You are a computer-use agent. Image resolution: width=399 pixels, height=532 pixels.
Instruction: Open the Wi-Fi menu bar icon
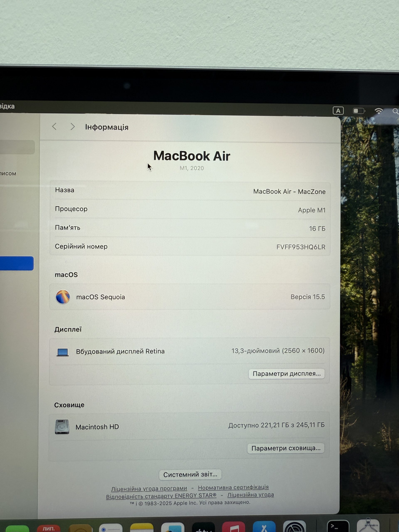pos(379,111)
